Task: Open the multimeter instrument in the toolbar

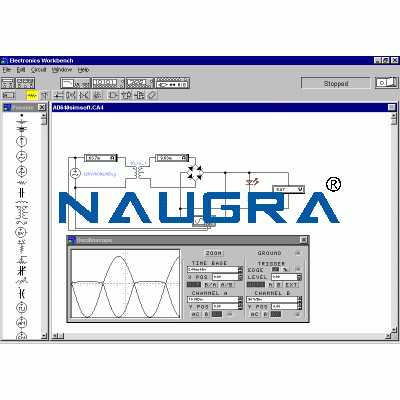Action: point(8,83)
